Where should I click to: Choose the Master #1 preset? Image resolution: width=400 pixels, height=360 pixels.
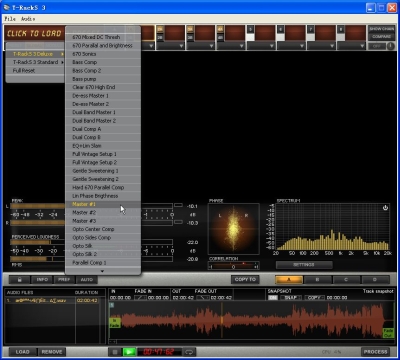tap(103, 204)
